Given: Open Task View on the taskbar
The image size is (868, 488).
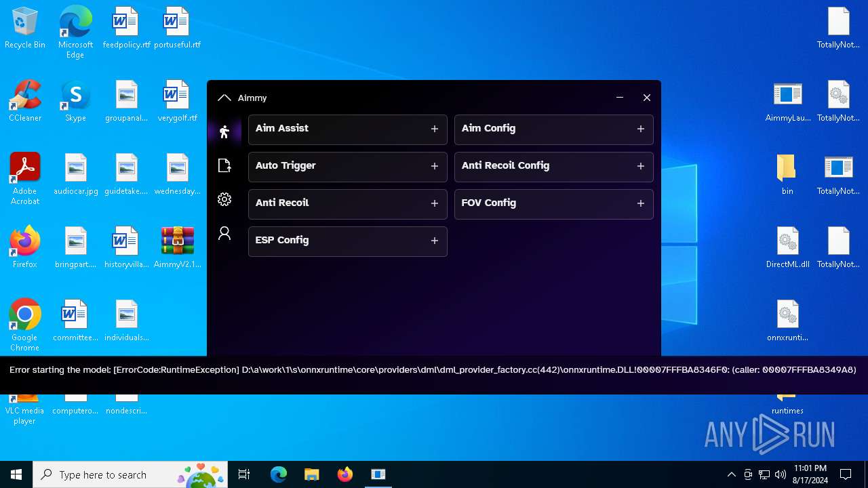Looking at the screenshot, I should (x=244, y=474).
